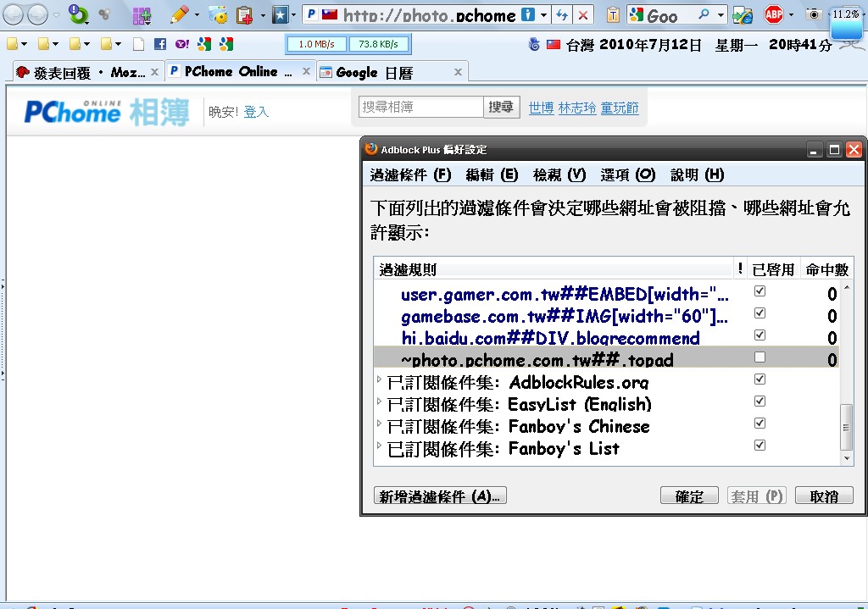Click the IE tab switch icon

click(x=743, y=15)
